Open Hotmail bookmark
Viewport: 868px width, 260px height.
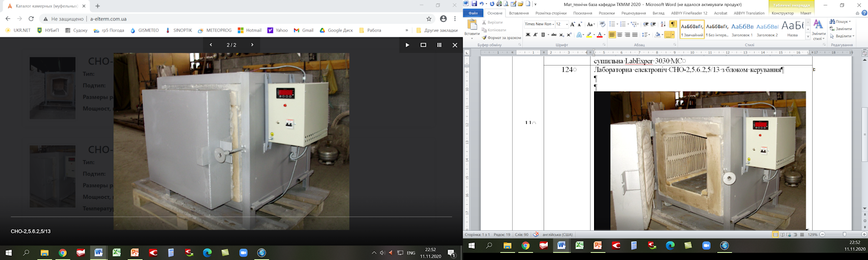pyautogui.click(x=250, y=30)
